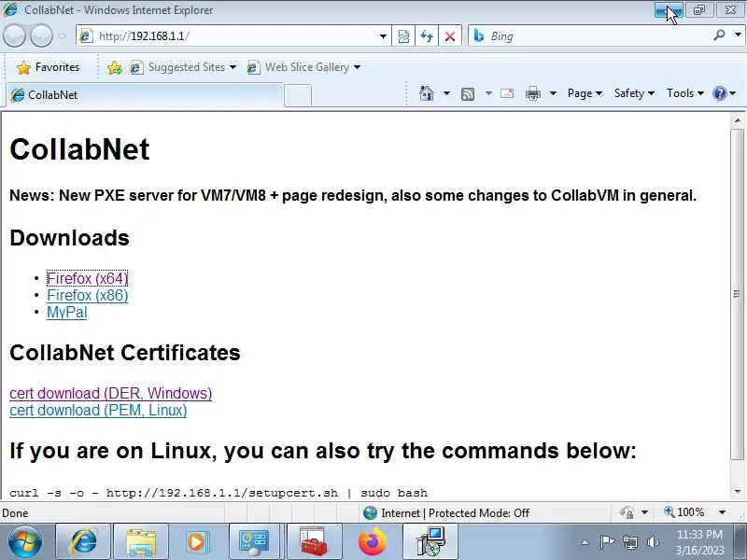Click the Forward navigation button

(41, 35)
